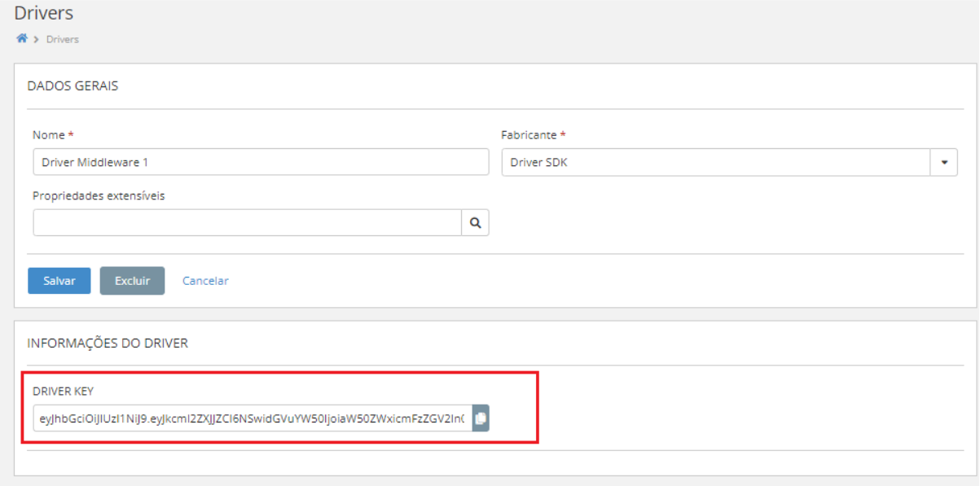This screenshot has height=486, width=980.
Task: Select the Drivers breadcrumb item
Action: coord(63,39)
